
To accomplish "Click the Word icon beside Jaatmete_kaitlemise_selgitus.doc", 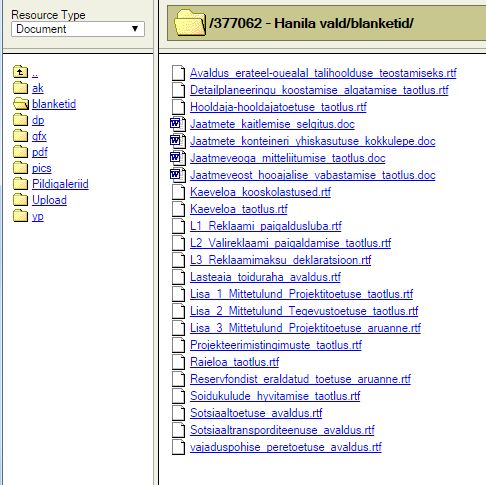I will click(x=178, y=124).
